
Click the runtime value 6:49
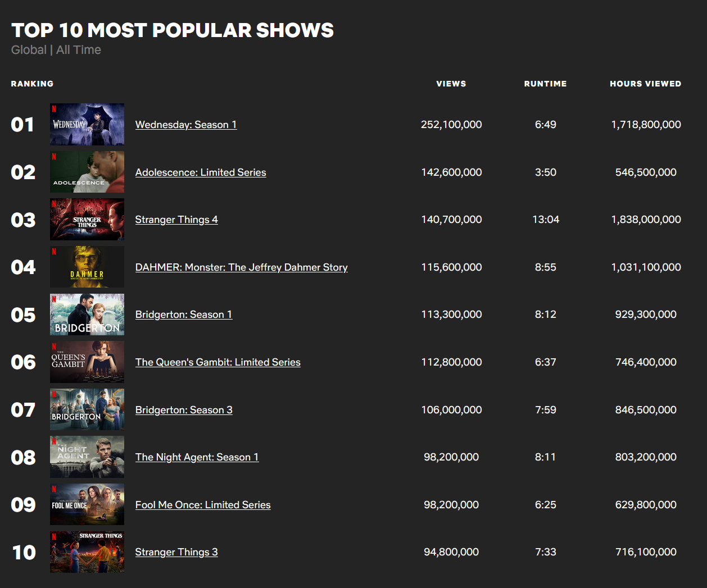[x=545, y=125]
